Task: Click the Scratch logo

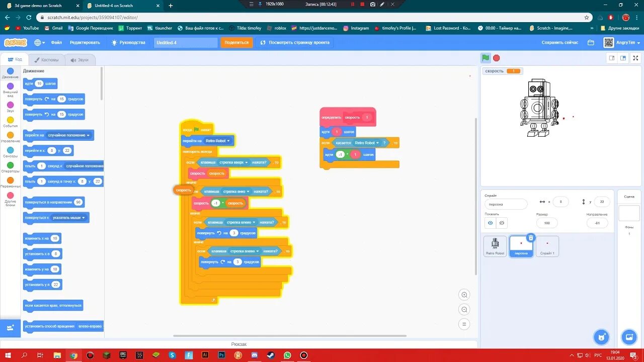Action: point(15,42)
